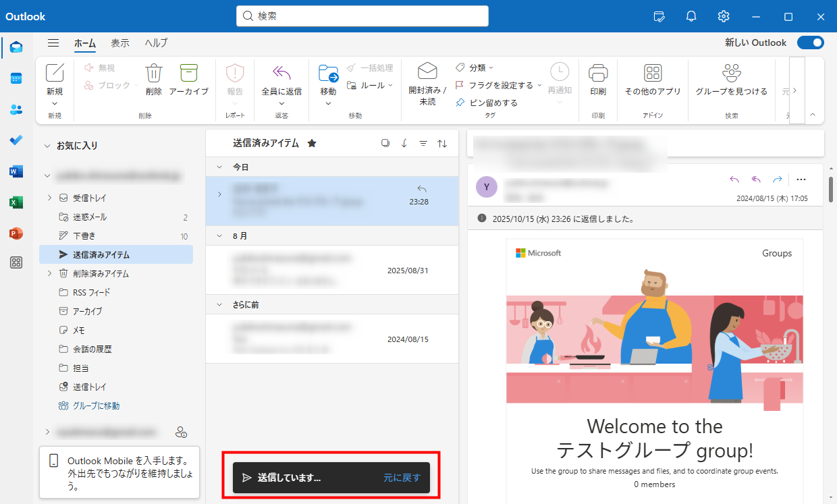Image resolution: width=837 pixels, height=504 pixels.
Task: Open the notifications bell icon
Action: tap(691, 16)
